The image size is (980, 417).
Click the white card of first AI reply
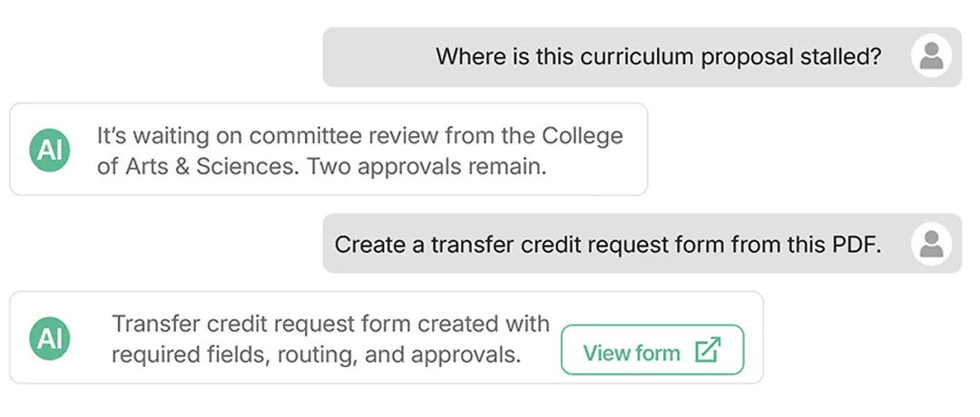point(328,150)
